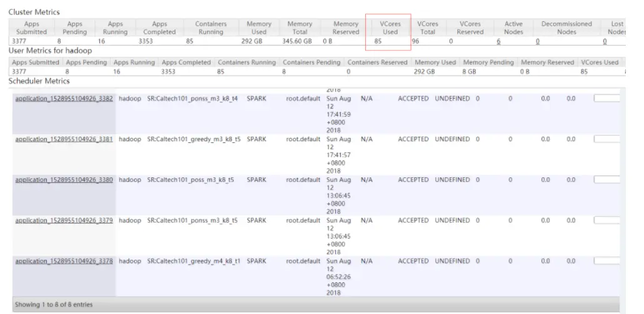Click Cluster Metrics Apps Completed header

pos(159,28)
